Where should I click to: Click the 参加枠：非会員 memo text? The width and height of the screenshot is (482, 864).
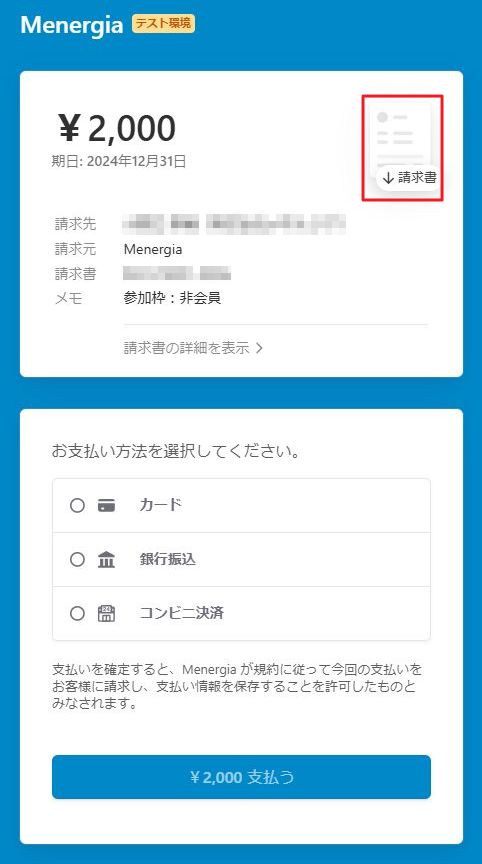[x=172, y=298]
